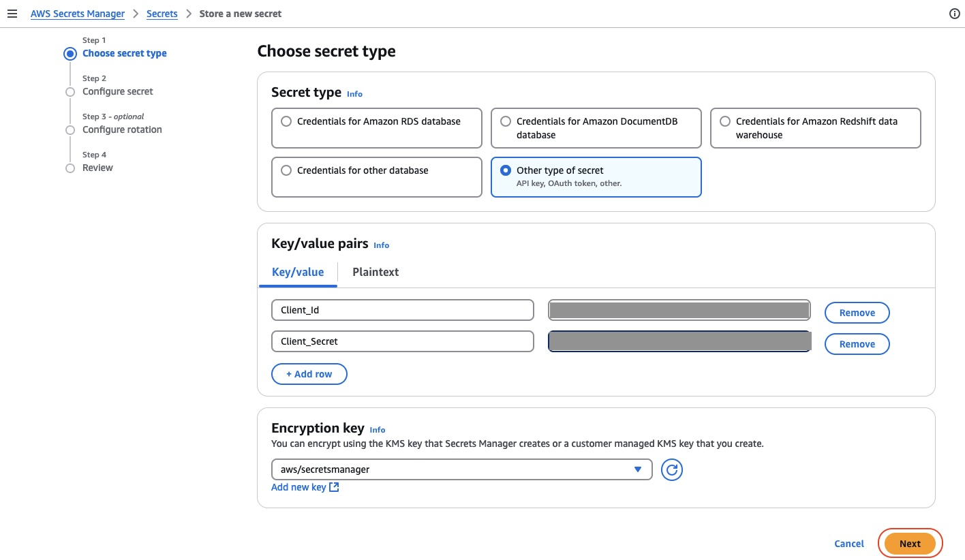The image size is (965, 560).
Task: Click the Add row button
Action: click(309, 373)
